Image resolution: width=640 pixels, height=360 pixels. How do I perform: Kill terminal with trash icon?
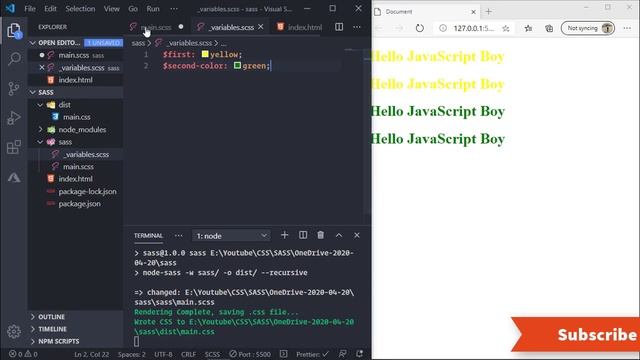coord(320,235)
